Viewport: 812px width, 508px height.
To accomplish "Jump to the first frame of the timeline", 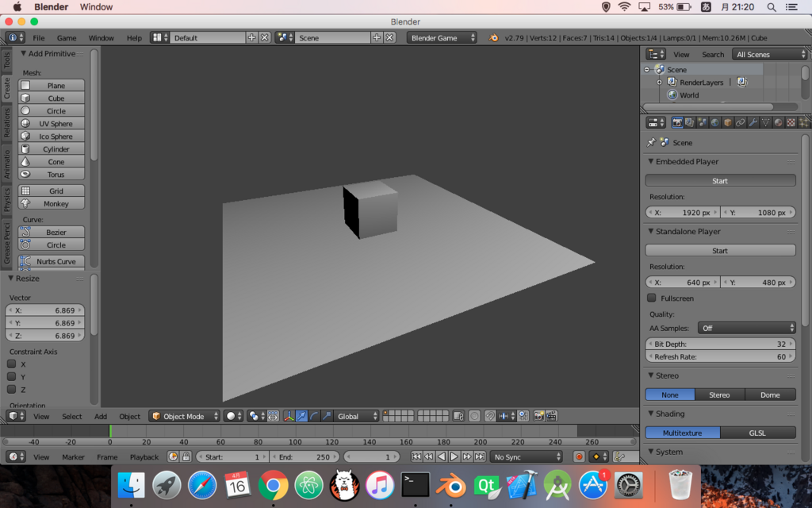I will click(416, 456).
